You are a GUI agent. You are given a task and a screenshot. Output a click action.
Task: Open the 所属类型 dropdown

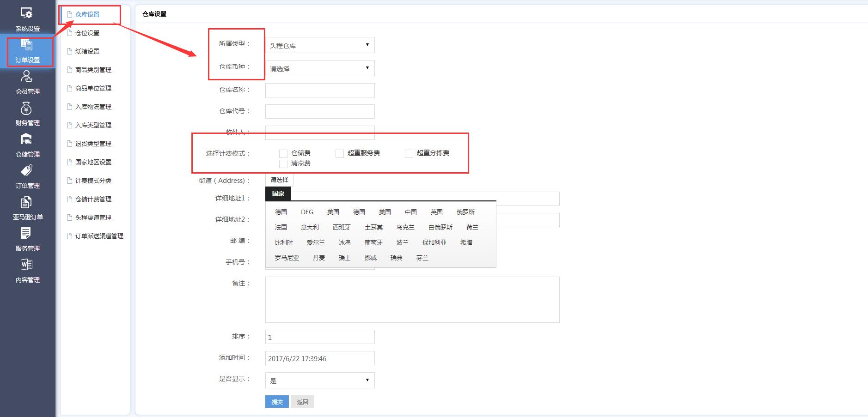tap(319, 45)
